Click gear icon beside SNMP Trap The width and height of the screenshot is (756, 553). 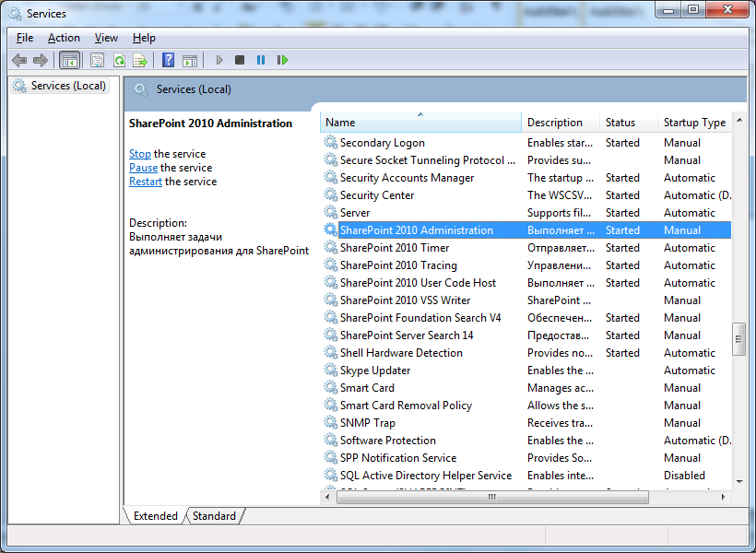click(x=331, y=422)
